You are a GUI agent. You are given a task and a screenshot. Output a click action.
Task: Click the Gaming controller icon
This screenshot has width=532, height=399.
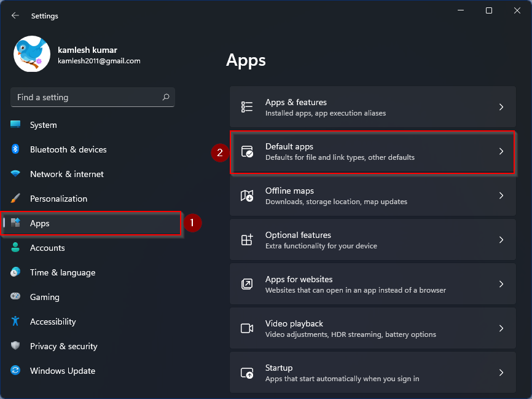(15, 297)
